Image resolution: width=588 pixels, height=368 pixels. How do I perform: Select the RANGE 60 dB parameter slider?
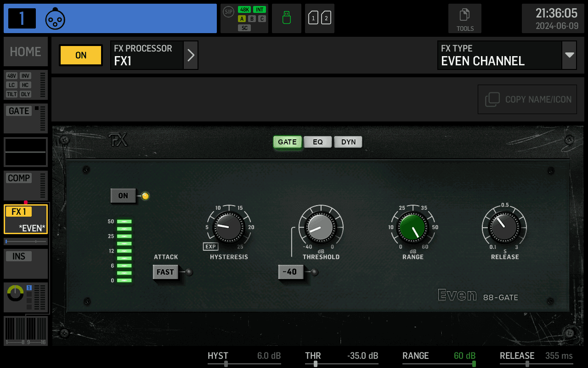[x=439, y=358]
